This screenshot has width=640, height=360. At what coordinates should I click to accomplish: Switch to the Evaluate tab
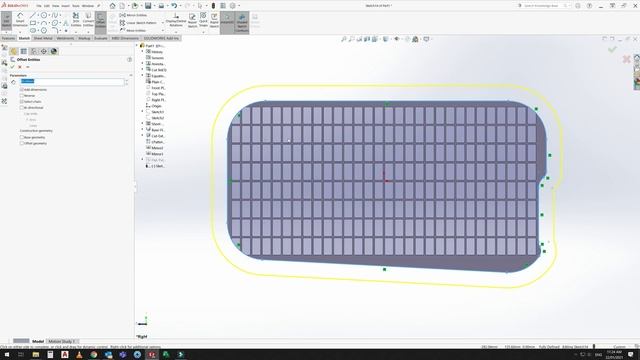101,38
